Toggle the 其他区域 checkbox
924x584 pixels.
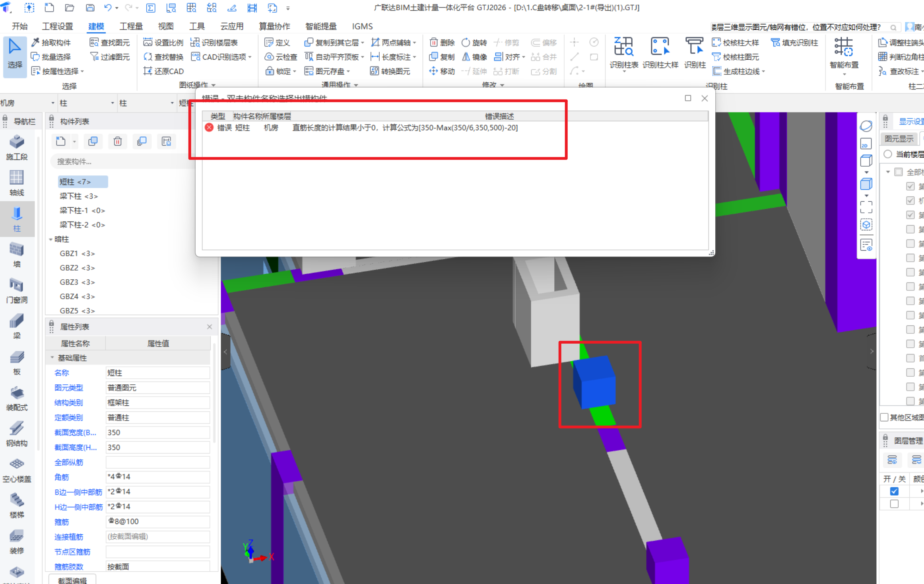[885, 417]
